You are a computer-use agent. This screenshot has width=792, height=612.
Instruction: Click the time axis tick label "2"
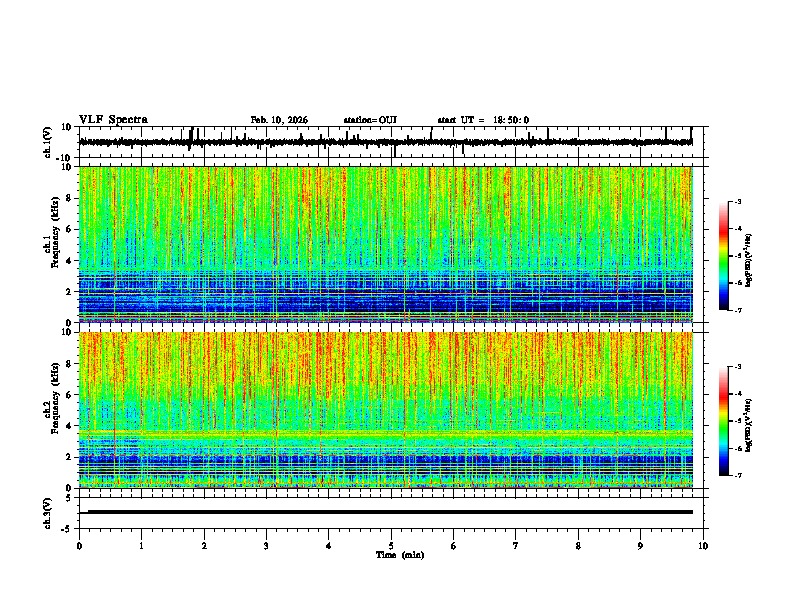point(204,546)
